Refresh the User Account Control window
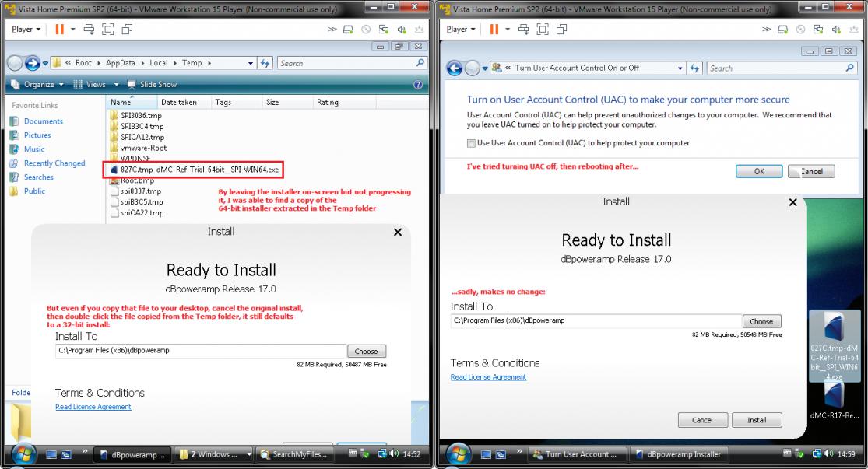 pyautogui.click(x=694, y=68)
